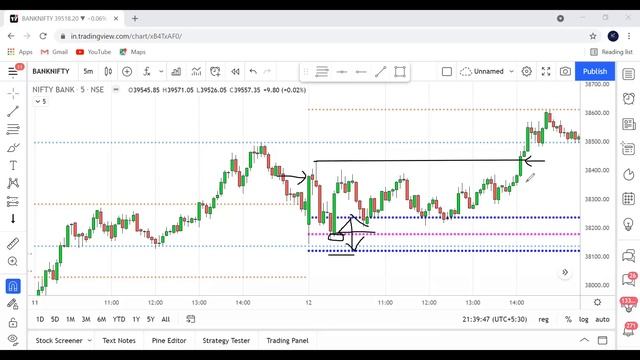Undo the last chart action
Screen dimensions: 640x360
(x=253, y=71)
